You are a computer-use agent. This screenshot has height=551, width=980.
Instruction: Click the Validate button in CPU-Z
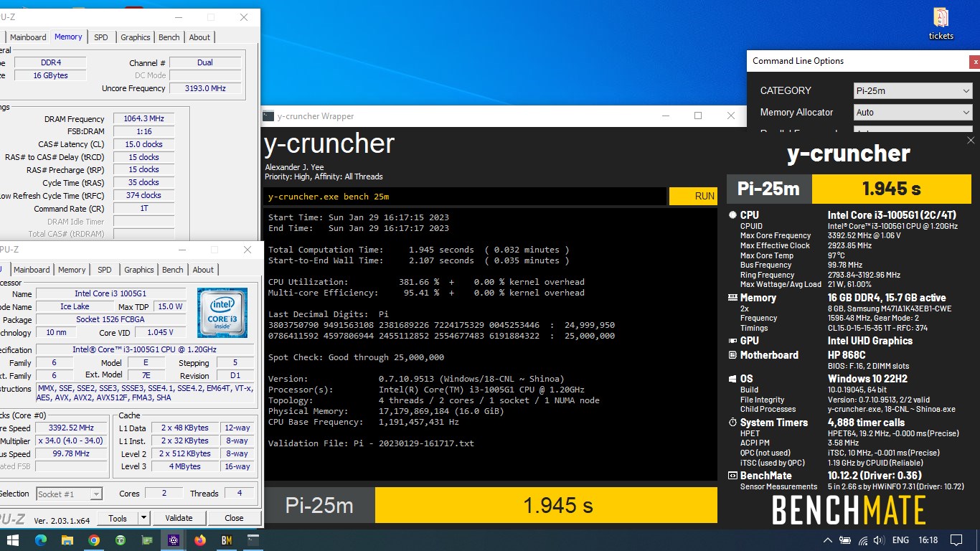(x=179, y=518)
